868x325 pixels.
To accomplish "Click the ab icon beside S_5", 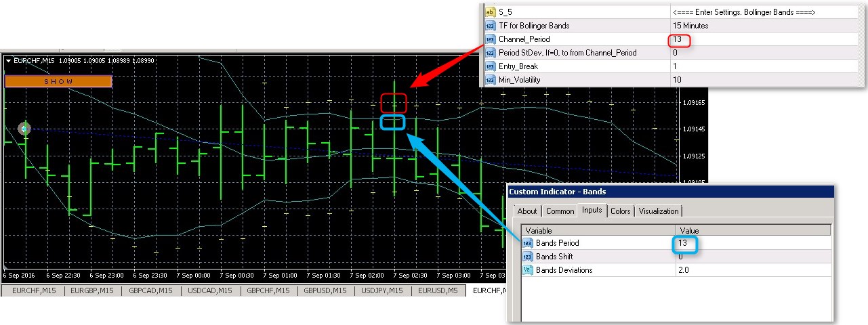I will 490,12.
